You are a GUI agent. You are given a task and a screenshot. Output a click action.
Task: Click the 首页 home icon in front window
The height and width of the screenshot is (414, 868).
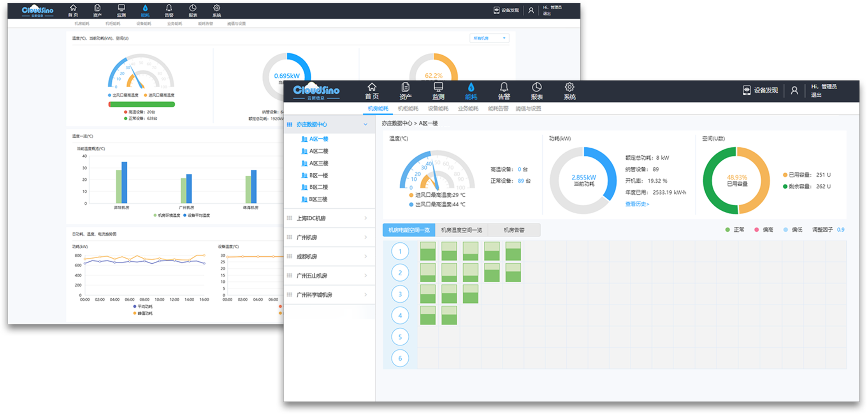pos(372,87)
